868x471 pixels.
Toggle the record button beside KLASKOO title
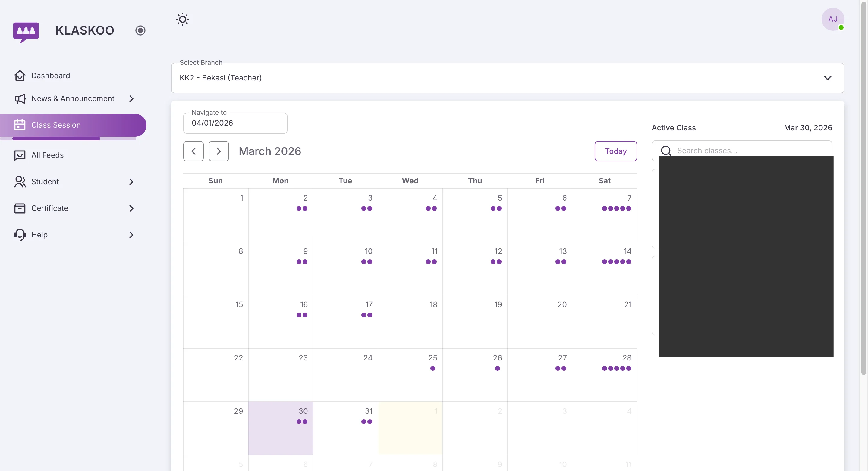tap(140, 30)
